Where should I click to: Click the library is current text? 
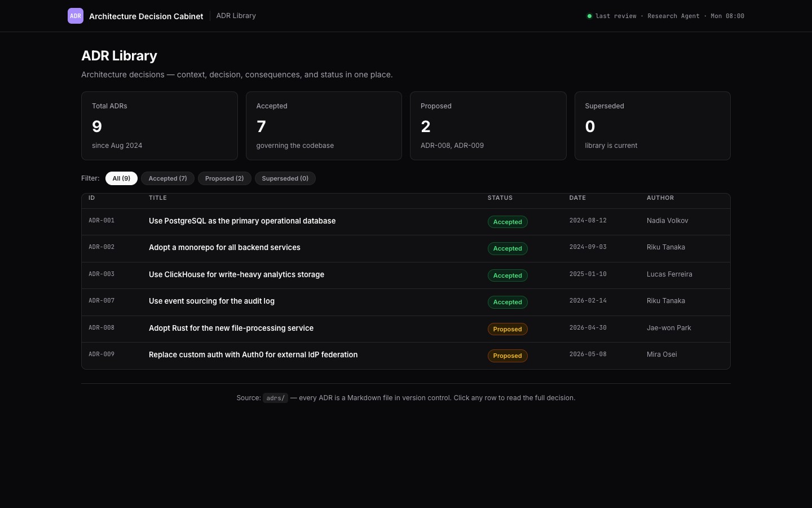click(x=611, y=146)
